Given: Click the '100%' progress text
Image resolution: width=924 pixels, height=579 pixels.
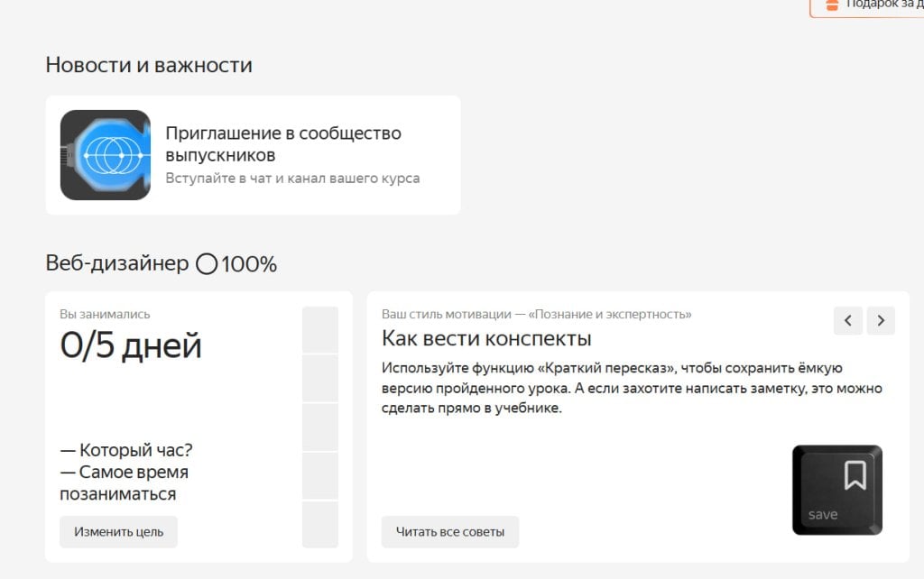Looking at the screenshot, I should 249,264.
